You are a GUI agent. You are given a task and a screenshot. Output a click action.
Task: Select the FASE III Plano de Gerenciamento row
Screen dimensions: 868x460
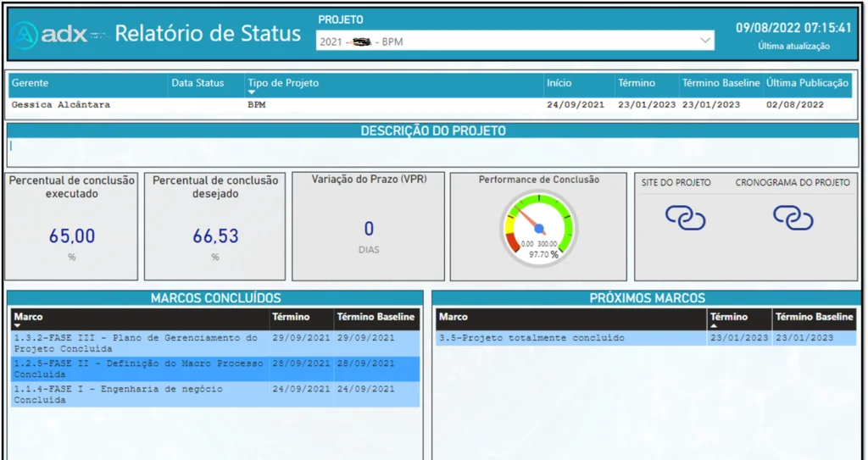point(136,342)
